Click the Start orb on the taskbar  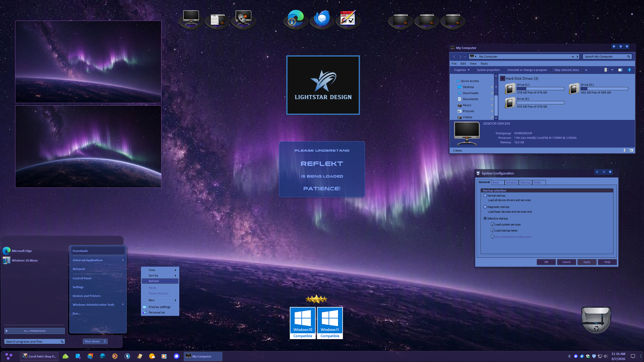(9, 356)
